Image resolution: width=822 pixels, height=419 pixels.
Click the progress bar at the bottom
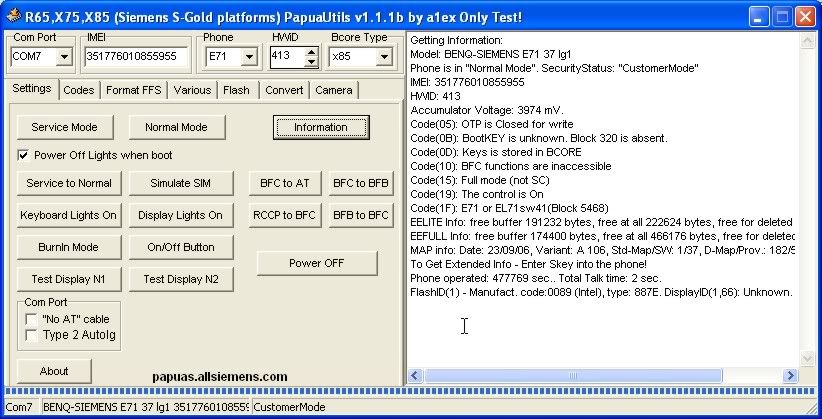coord(411,391)
